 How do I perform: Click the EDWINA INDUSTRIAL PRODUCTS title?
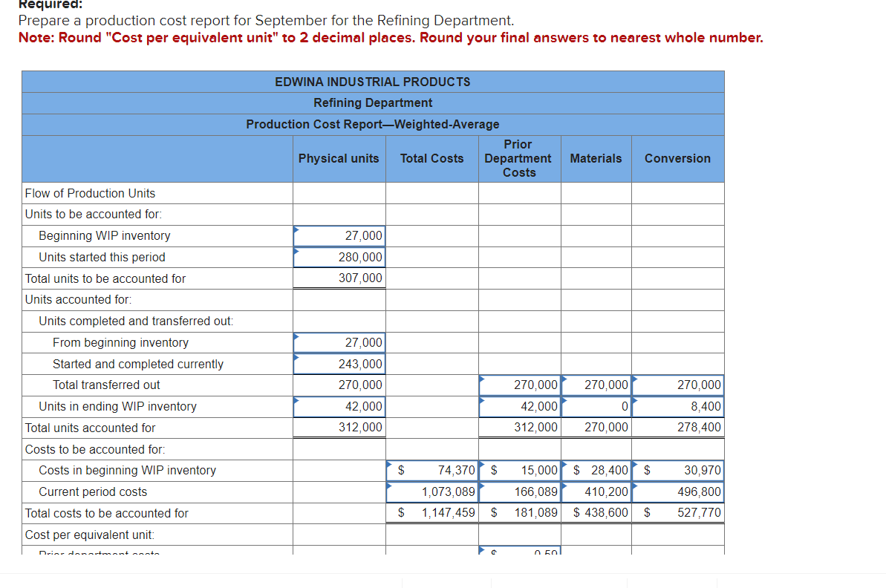373,82
